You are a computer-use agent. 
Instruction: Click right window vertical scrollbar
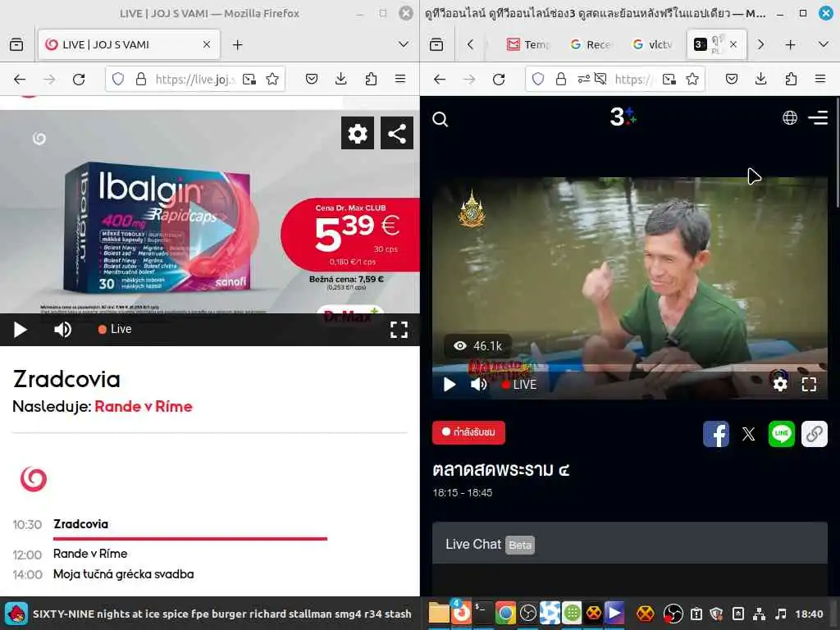(838, 153)
